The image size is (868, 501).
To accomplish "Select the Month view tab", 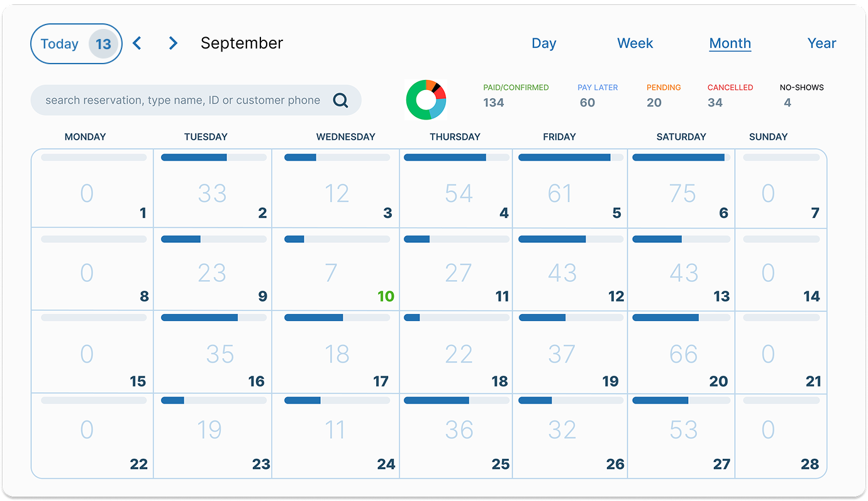I will coord(730,43).
